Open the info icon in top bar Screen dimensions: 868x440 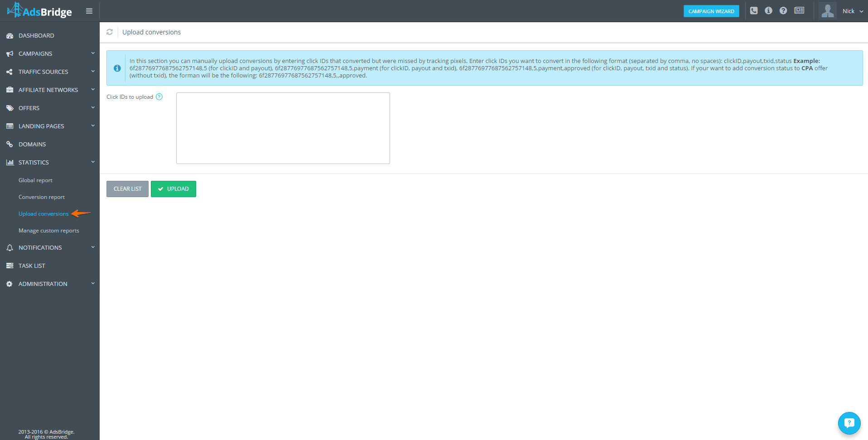click(768, 10)
